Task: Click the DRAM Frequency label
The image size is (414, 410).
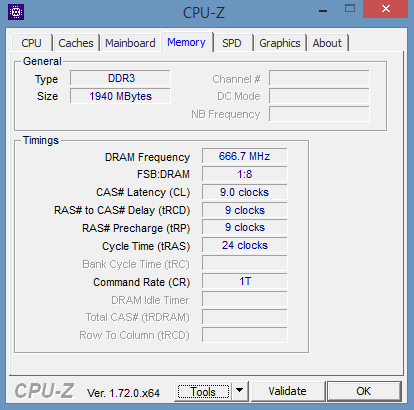Action: click(x=147, y=157)
